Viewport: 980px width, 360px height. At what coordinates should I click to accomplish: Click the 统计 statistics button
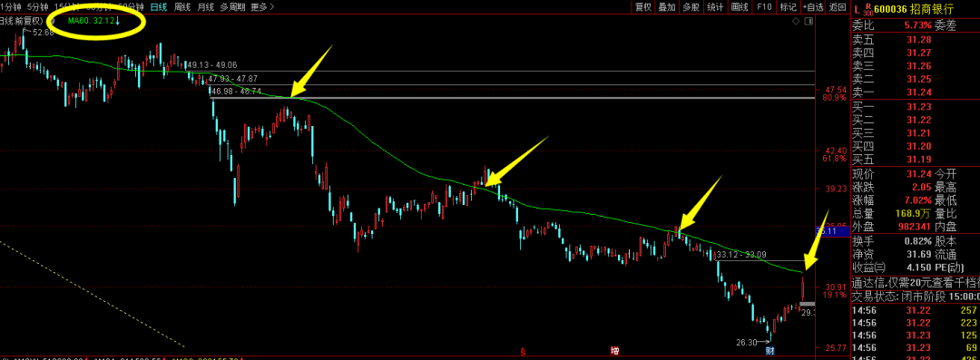(x=715, y=7)
